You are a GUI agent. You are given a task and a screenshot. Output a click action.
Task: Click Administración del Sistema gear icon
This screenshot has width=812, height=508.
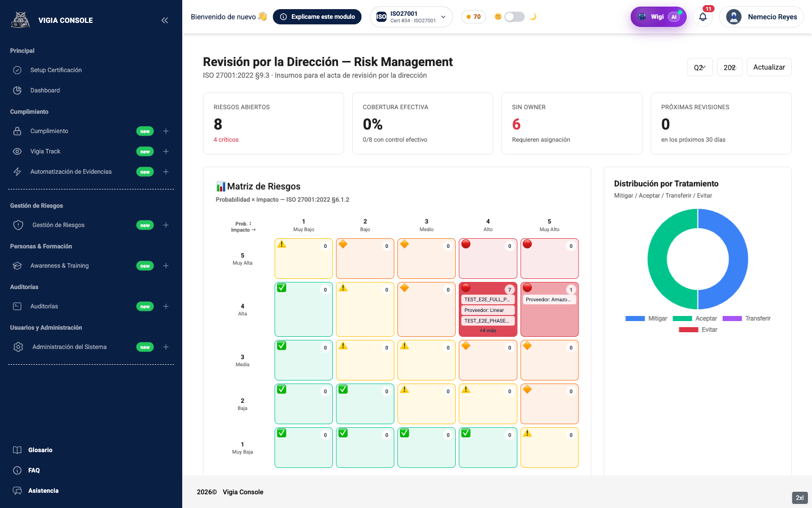18,347
